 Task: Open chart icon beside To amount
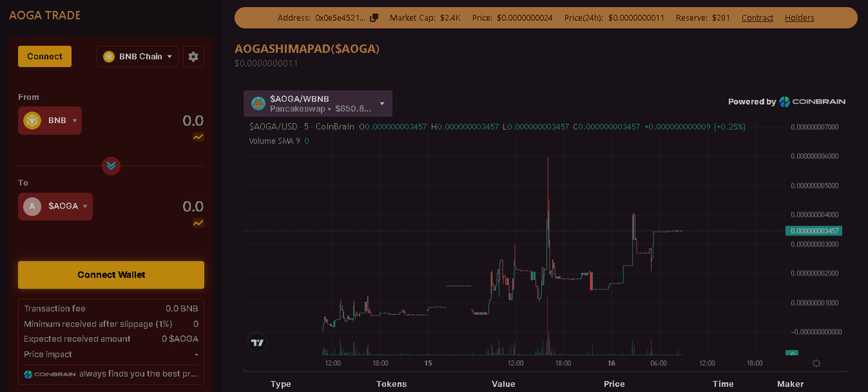click(198, 223)
